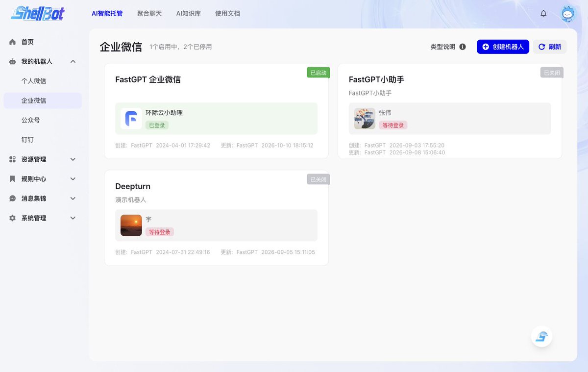This screenshot has width=588, height=372.
Task: Click the 企业微信 page heading
Action: click(121, 47)
